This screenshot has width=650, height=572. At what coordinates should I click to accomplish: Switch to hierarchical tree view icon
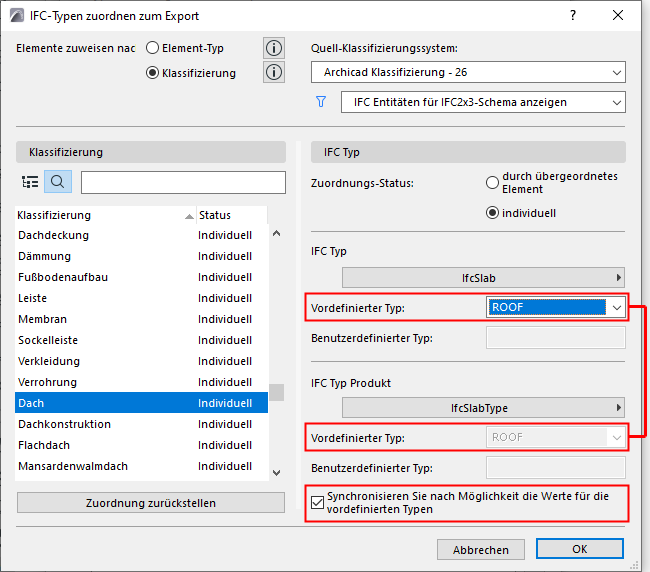tap(30, 182)
